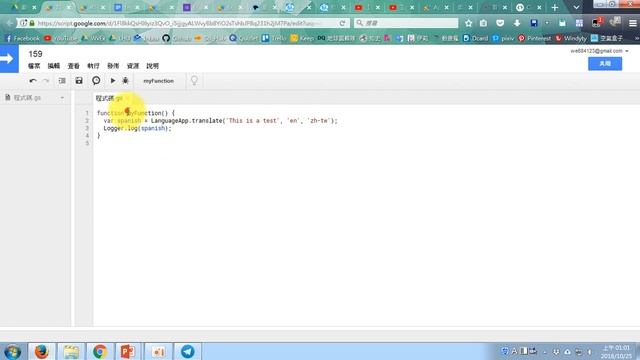
Task: Open a new browser tab with plus
Action: (554, 7)
